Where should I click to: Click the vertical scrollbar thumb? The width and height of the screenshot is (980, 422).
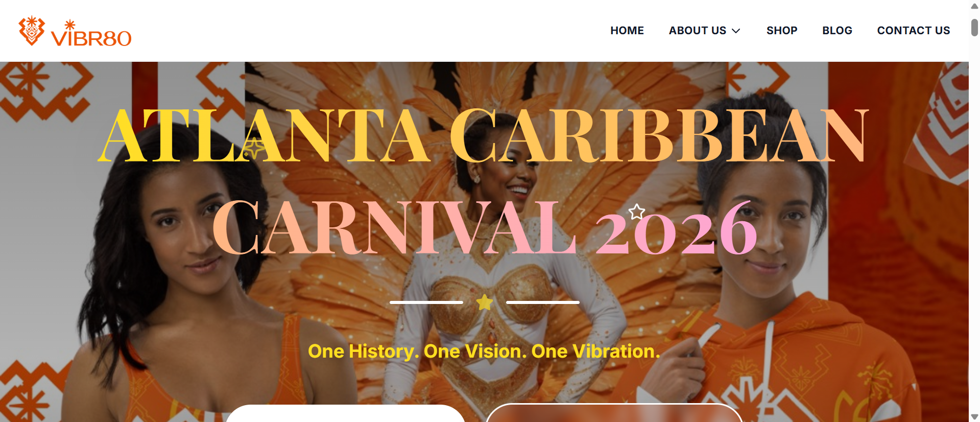(974, 27)
